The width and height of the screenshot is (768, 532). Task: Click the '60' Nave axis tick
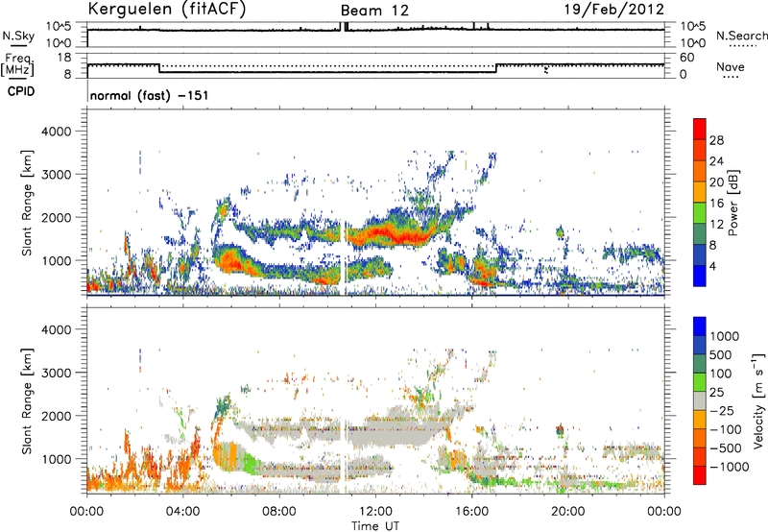[687, 58]
